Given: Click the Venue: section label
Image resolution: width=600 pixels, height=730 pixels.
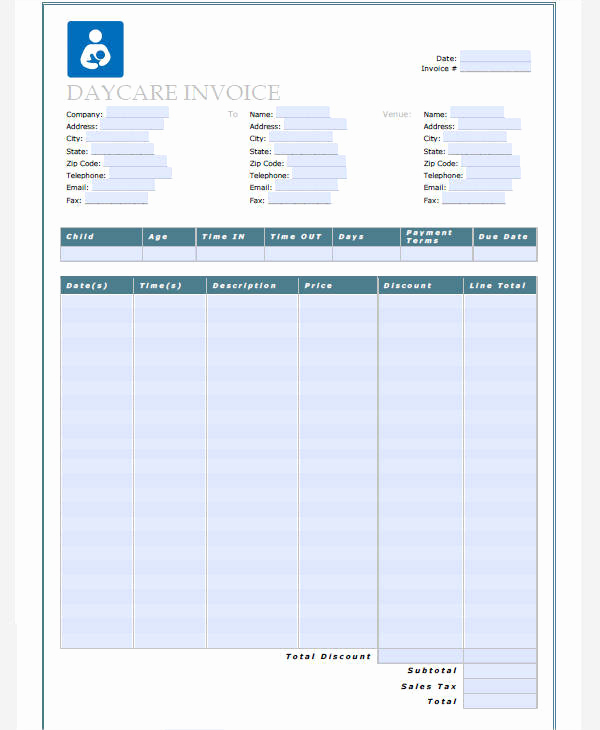Looking at the screenshot, I should pyautogui.click(x=397, y=114).
